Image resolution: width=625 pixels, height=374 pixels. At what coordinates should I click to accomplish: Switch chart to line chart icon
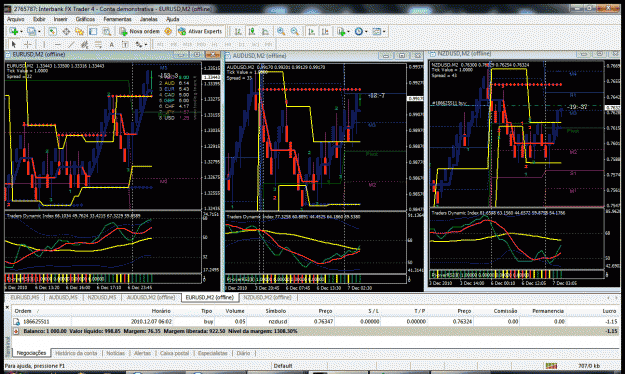coord(265,31)
